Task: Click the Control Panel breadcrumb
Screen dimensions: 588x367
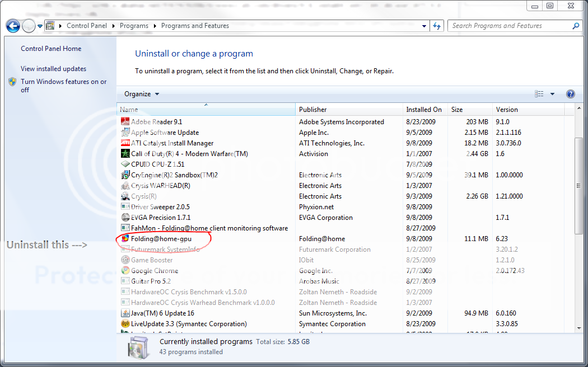Action: (87, 26)
